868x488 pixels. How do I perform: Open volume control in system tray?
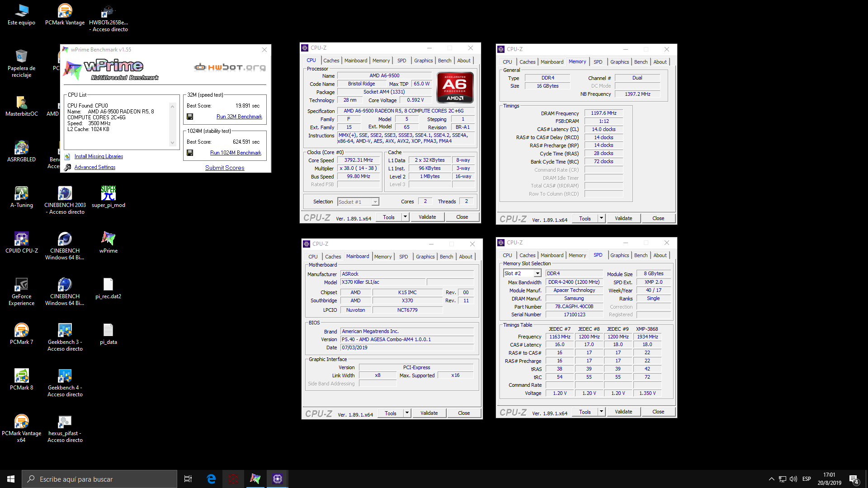point(793,479)
